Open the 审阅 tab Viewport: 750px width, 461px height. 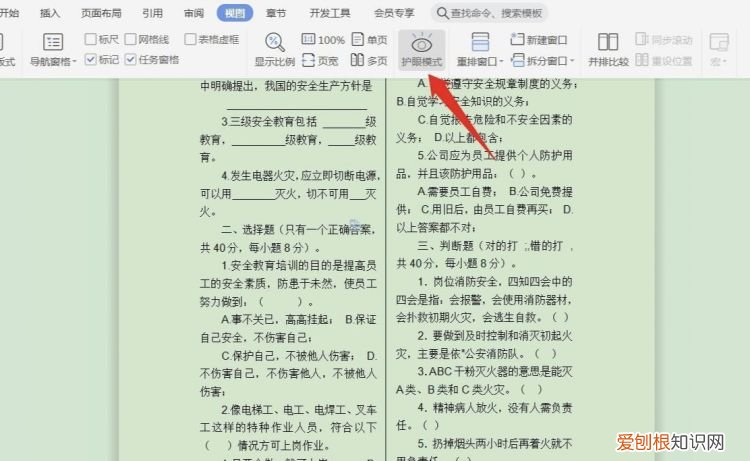[x=194, y=13]
